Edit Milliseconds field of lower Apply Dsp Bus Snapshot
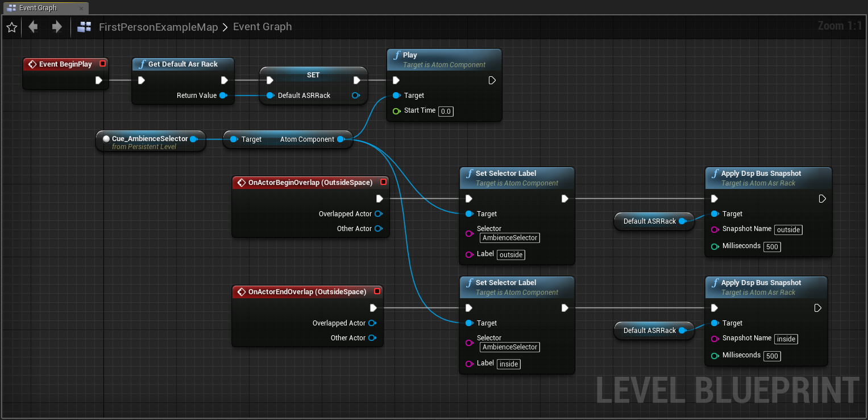The height and width of the screenshot is (420, 868). click(772, 356)
